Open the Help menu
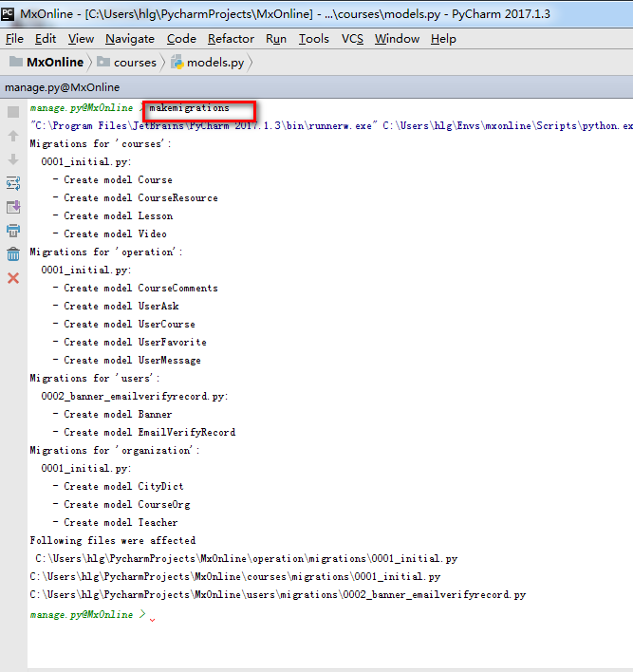 coord(443,39)
